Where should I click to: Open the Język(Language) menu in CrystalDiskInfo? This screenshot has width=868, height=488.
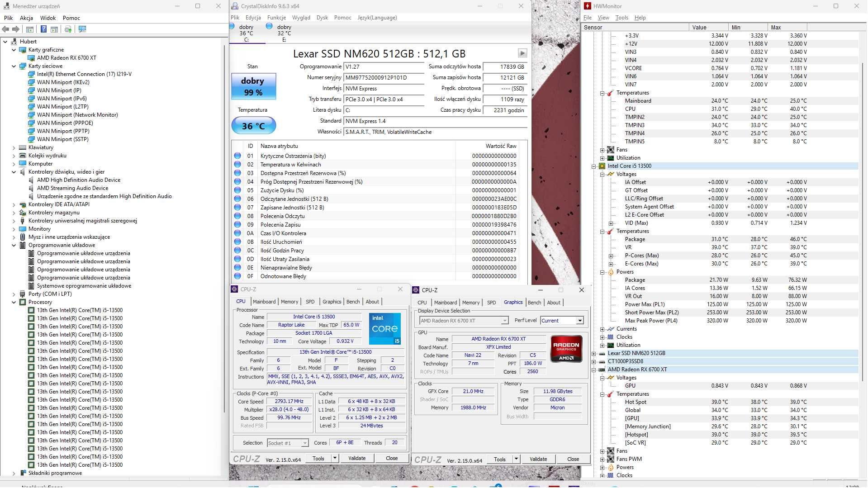pyautogui.click(x=377, y=17)
